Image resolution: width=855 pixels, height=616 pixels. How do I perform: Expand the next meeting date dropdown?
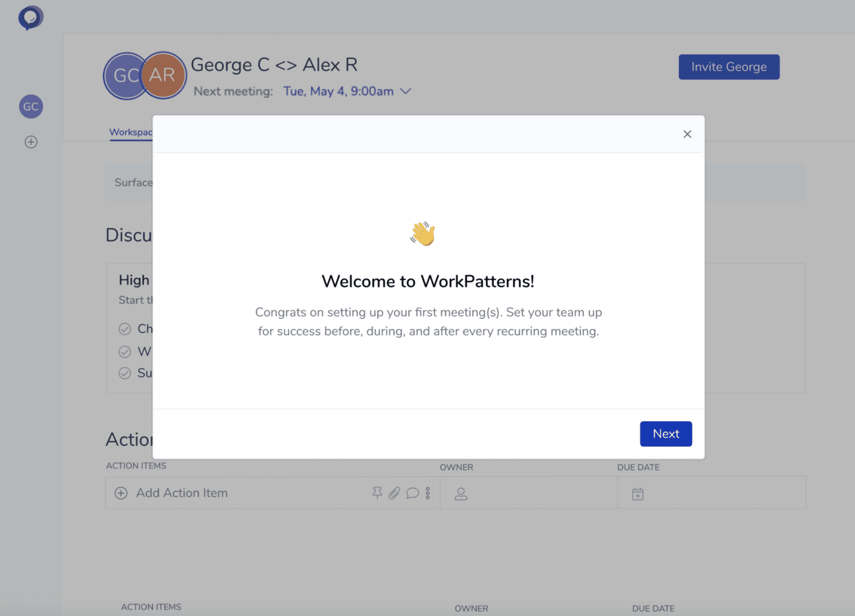pyautogui.click(x=406, y=91)
